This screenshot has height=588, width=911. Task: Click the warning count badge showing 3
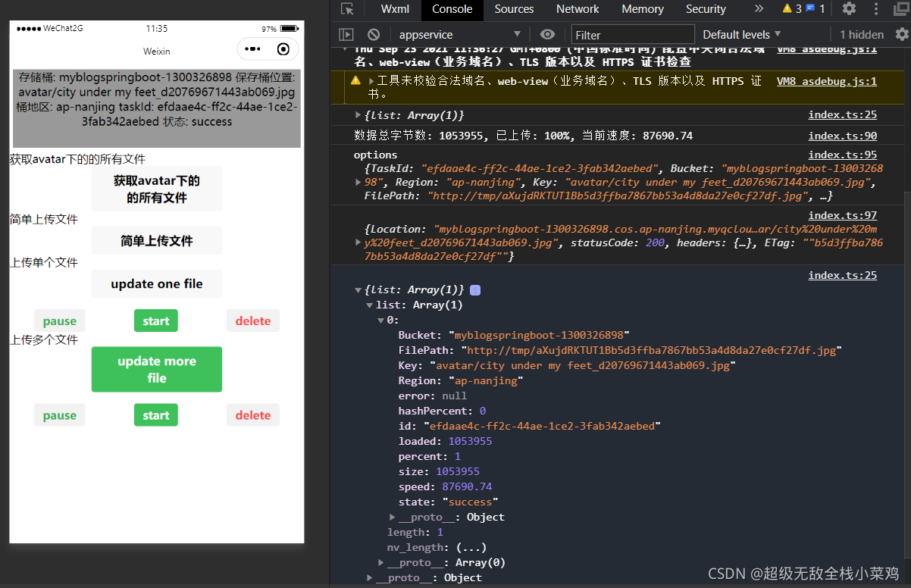point(792,9)
